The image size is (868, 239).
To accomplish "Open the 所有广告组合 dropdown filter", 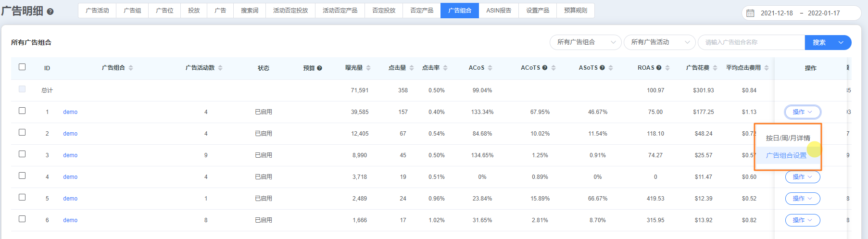I will (585, 42).
